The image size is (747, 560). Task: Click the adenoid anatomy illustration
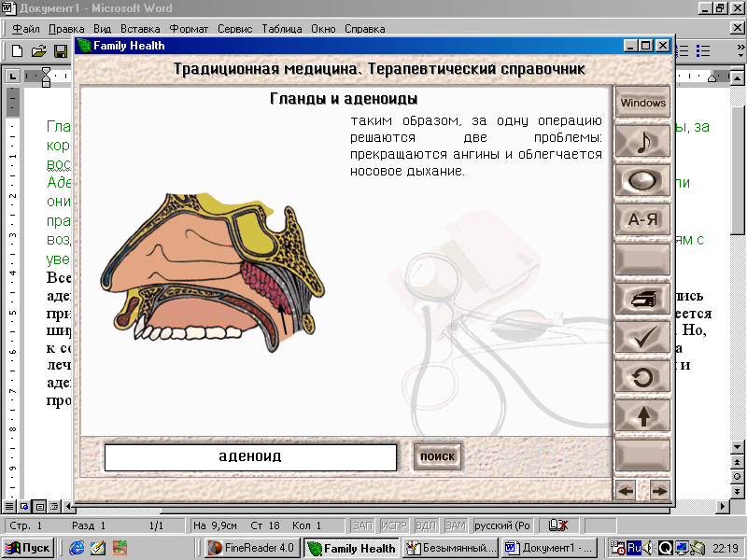pyautogui.click(x=212, y=273)
